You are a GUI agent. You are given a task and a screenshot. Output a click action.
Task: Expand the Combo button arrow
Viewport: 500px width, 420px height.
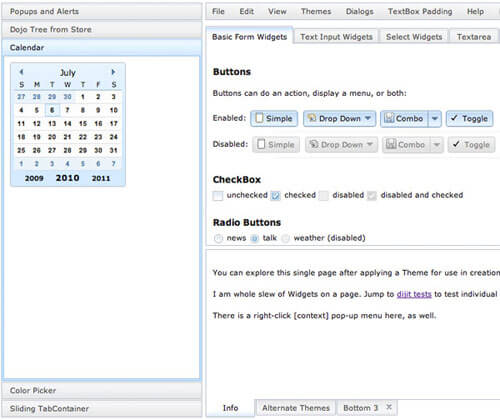(435, 119)
